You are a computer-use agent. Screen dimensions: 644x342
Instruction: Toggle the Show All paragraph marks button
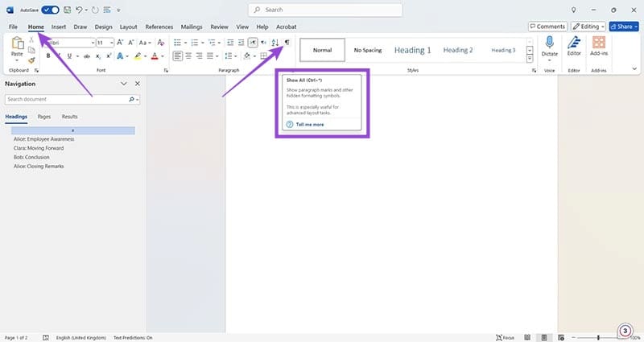(x=287, y=42)
